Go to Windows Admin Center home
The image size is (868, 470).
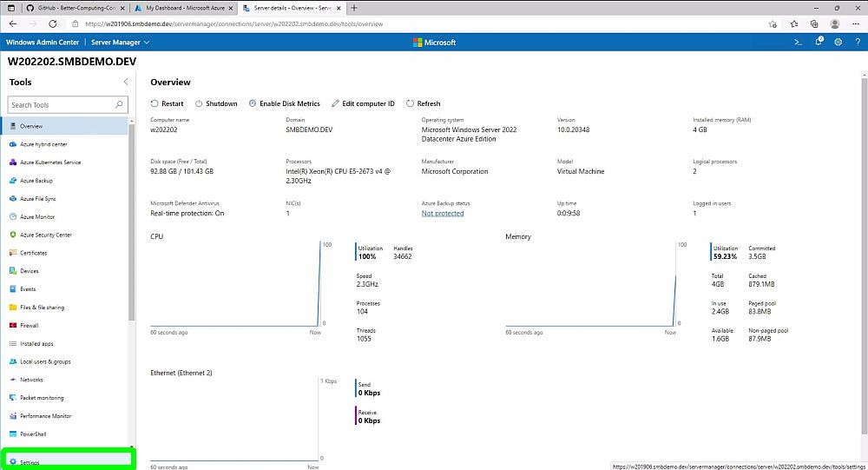click(43, 42)
